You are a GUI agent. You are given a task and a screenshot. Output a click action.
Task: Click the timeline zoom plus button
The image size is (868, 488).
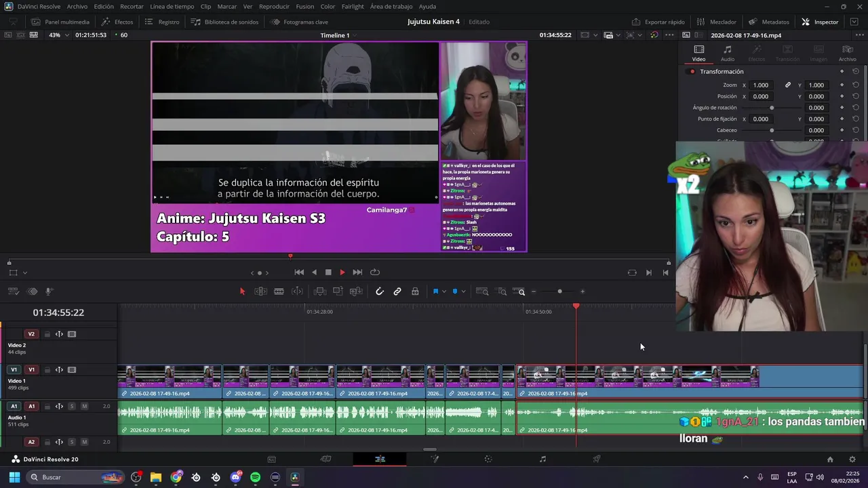[x=583, y=291]
